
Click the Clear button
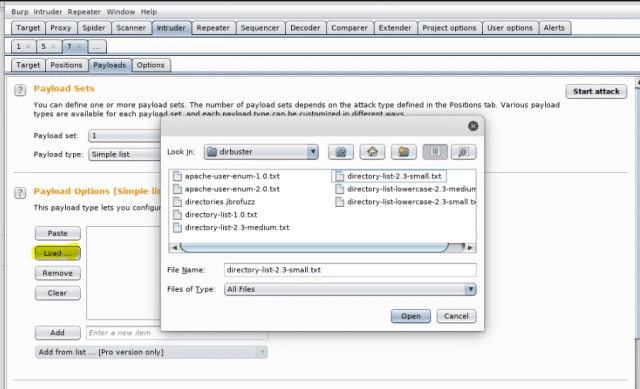click(58, 293)
